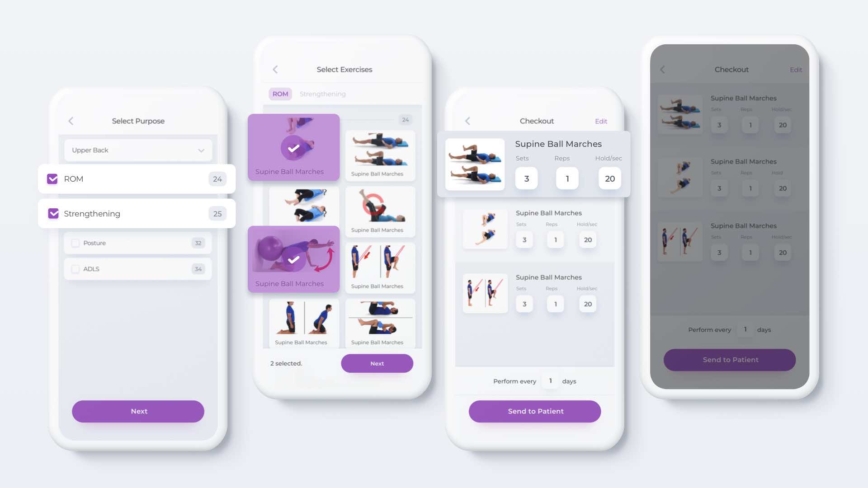This screenshot has width=868, height=488.
Task: Enable the Posture checkbox on Select Purpose screen
Action: [x=75, y=243]
